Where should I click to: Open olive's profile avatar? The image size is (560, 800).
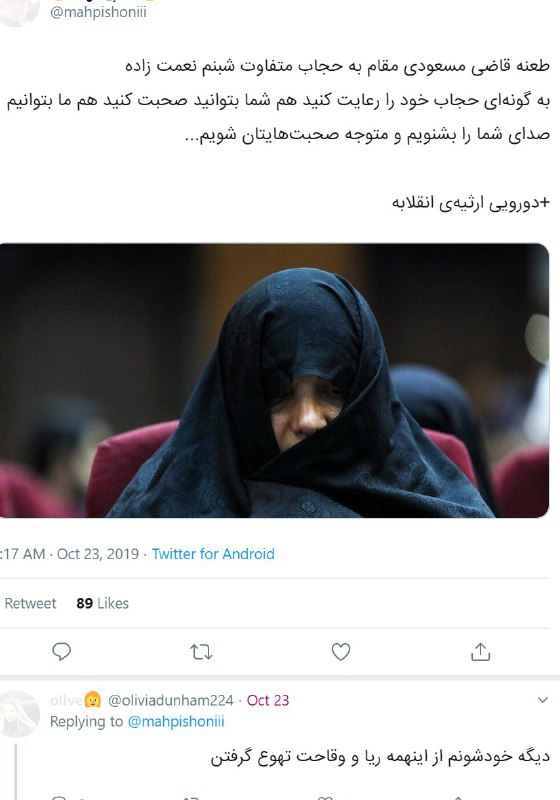pos(19,714)
